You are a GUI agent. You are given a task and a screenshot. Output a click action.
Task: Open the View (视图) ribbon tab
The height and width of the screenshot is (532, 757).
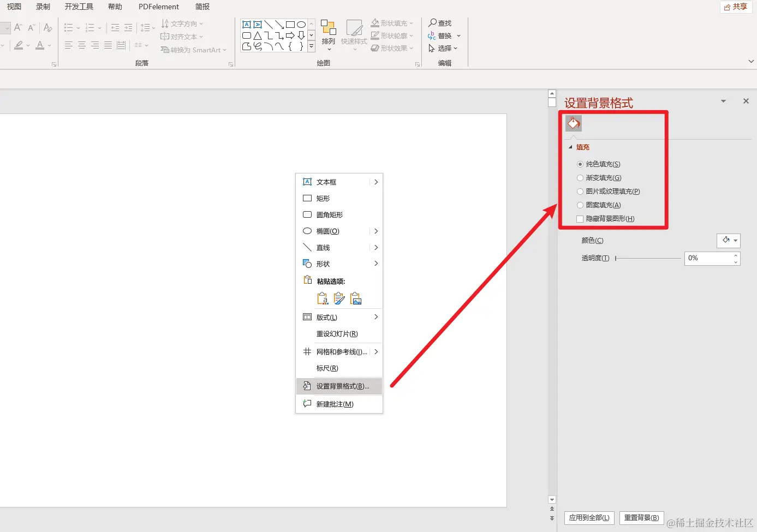[14, 7]
